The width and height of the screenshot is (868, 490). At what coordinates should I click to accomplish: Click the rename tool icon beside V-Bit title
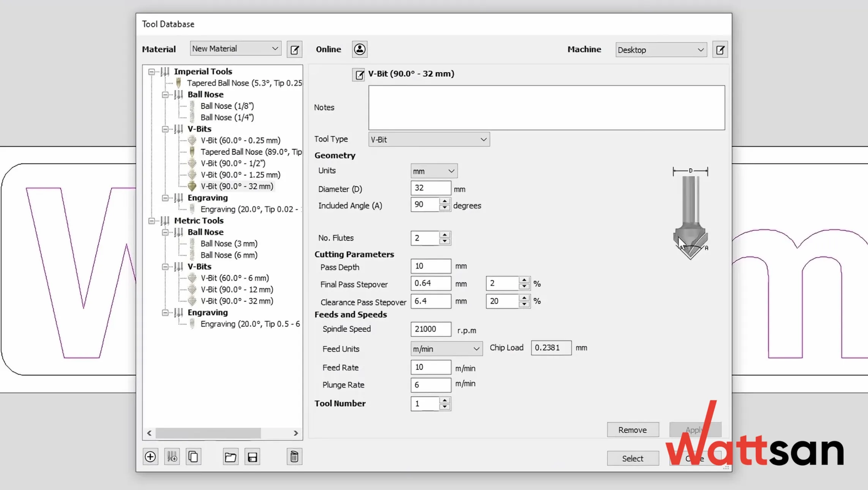click(x=358, y=74)
